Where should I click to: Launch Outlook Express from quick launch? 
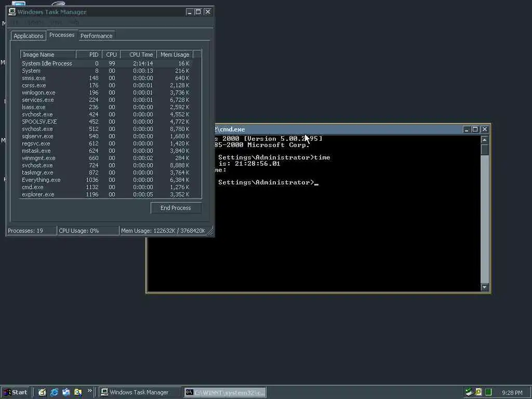(x=66, y=392)
